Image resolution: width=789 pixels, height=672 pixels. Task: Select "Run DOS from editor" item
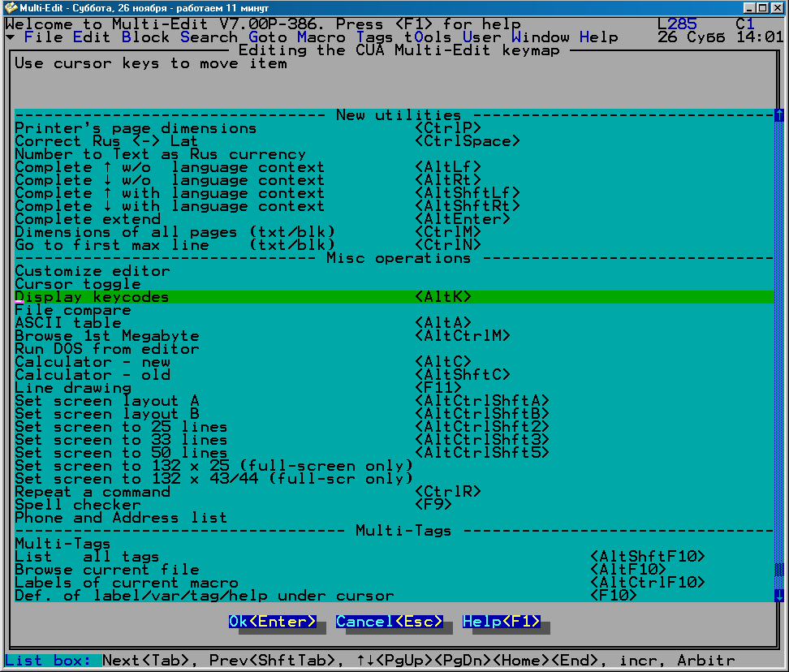coord(394,349)
